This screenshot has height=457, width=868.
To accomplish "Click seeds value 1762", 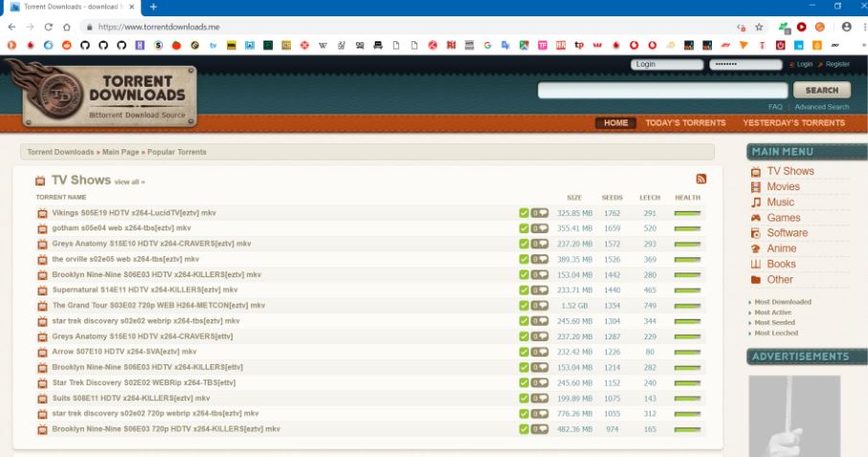I will [612, 213].
